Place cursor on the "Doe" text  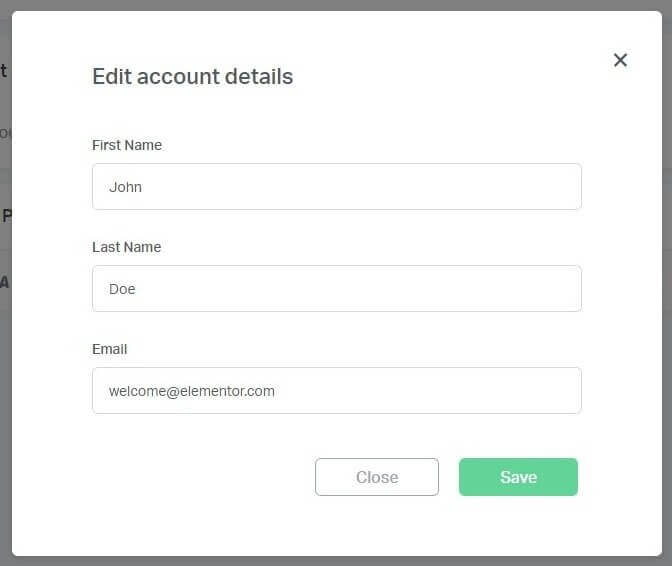pos(122,289)
